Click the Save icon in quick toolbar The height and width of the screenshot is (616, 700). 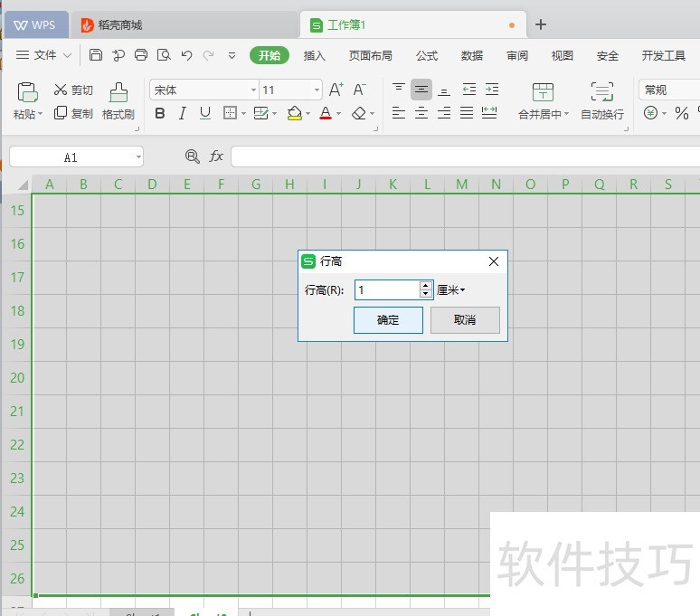click(96, 55)
